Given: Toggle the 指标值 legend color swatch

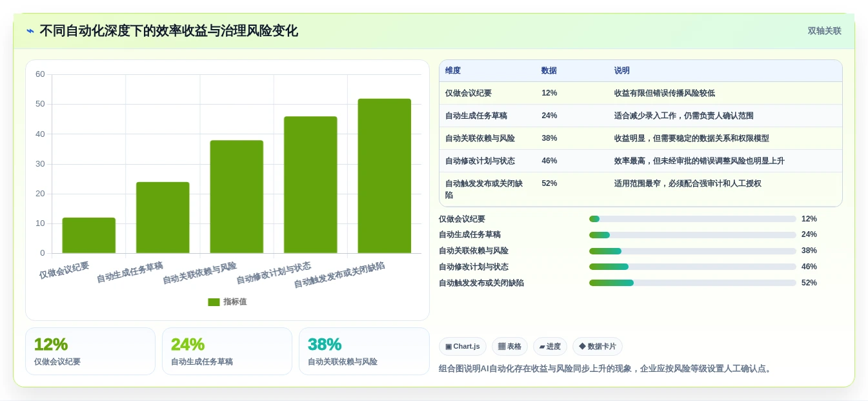Looking at the screenshot, I should 214,302.
